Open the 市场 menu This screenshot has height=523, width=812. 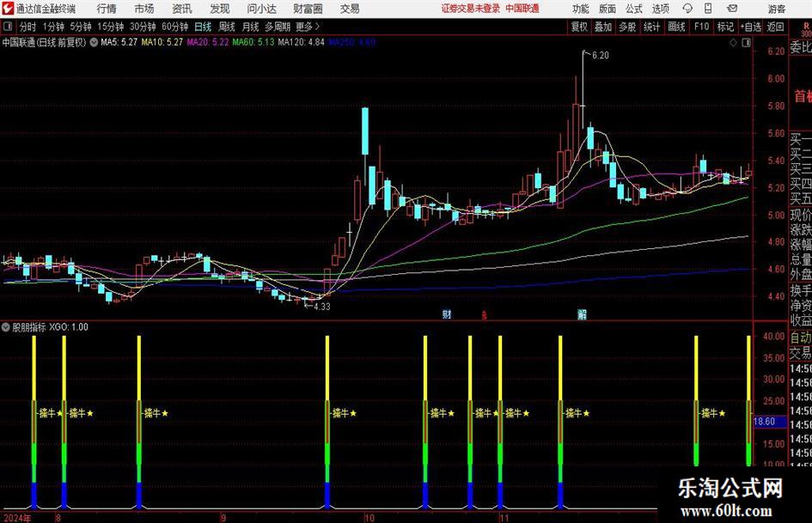(x=144, y=9)
